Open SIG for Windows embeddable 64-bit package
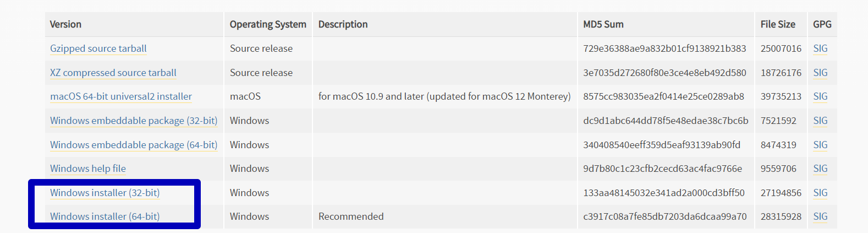This screenshot has width=868, height=233. click(820, 145)
